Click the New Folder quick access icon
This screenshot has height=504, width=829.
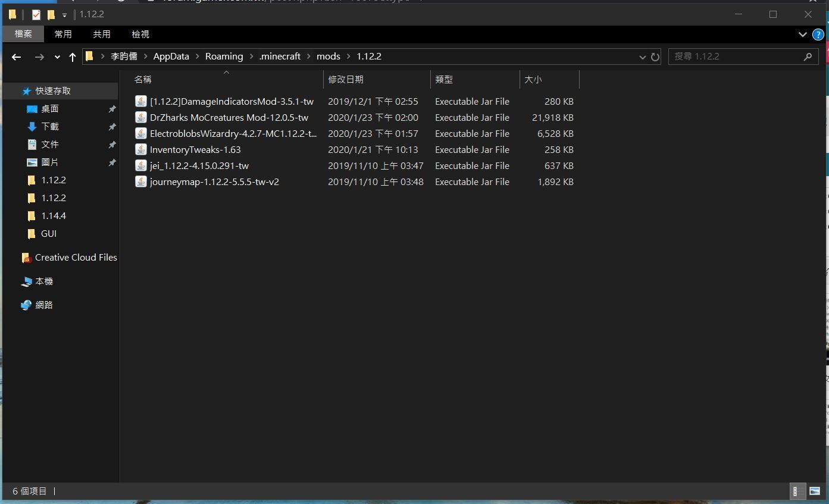click(51, 14)
